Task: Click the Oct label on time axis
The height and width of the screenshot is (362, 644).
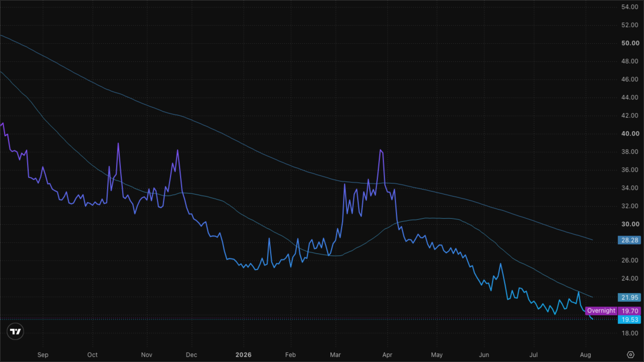Action: pos(92,355)
